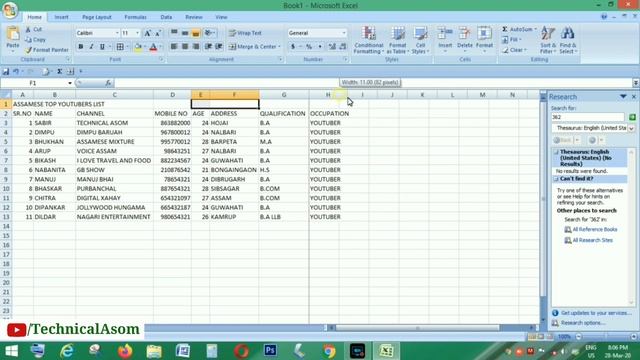Open Research options link
The image size is (640, 360).
click(583, 323)
